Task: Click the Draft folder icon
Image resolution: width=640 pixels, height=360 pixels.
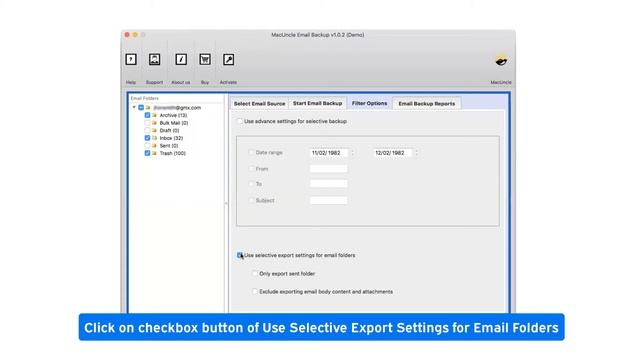Action: [x=155, y=131]
